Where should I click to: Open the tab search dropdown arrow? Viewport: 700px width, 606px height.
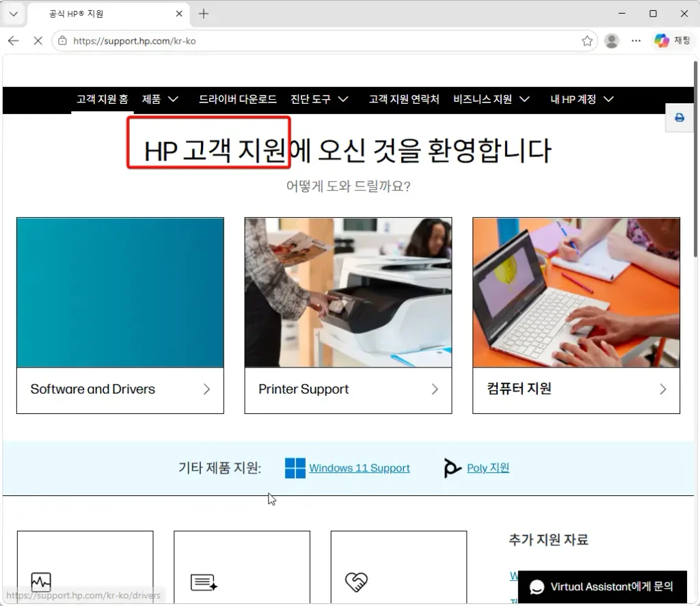click(14, 14)
